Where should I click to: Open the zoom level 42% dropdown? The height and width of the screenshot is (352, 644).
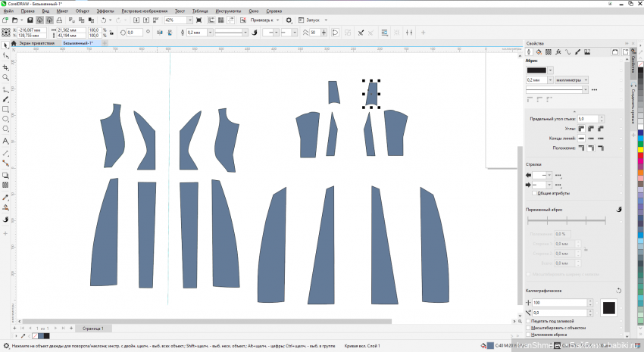click(189, 20)
